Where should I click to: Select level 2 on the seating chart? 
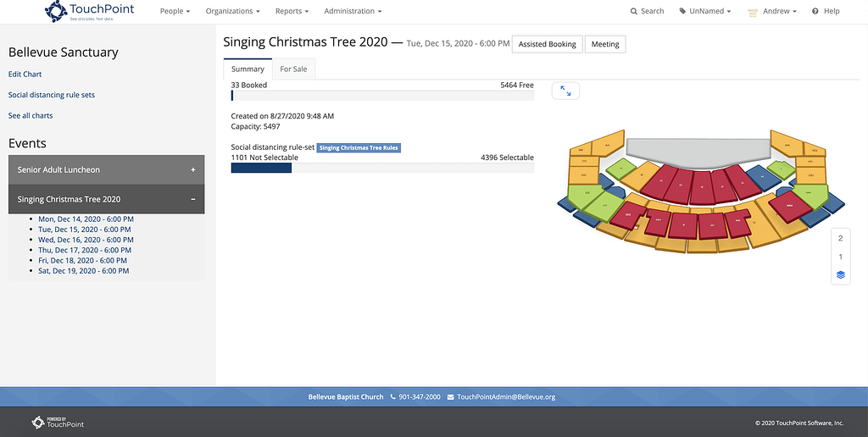pyautogui.click(x=840, y=239)
